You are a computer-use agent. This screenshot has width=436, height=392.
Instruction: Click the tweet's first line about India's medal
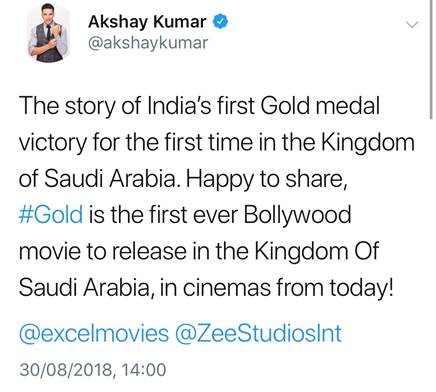[199, 106]
